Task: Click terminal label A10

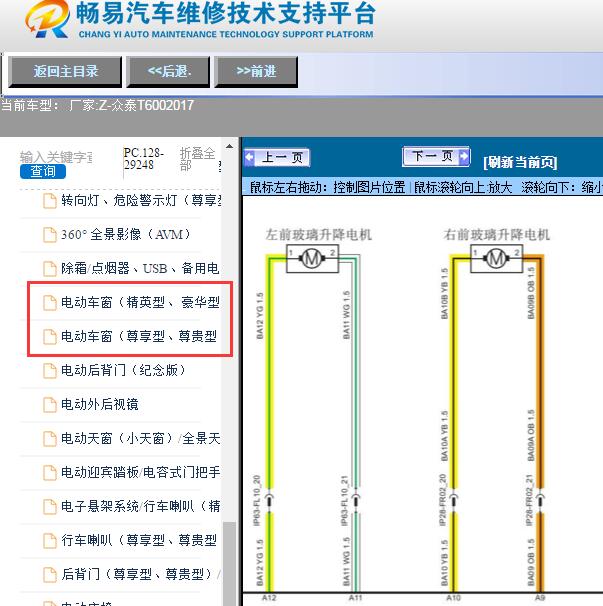Action: [453, 598]
